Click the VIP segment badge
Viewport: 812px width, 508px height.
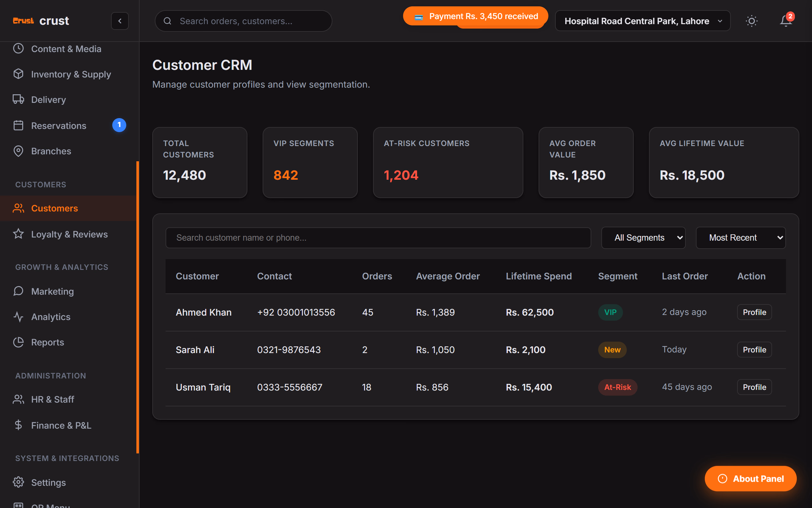pos(610,312)
